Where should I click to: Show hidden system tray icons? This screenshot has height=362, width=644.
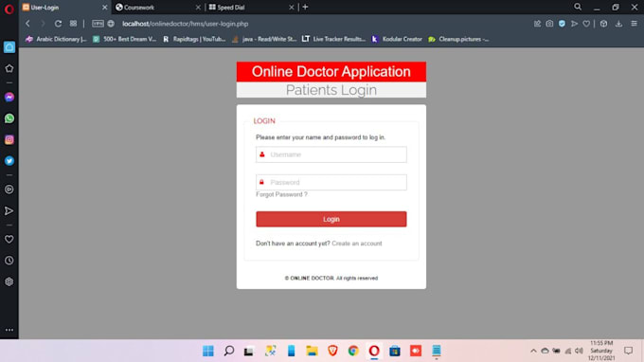click(x=533, y=351)
